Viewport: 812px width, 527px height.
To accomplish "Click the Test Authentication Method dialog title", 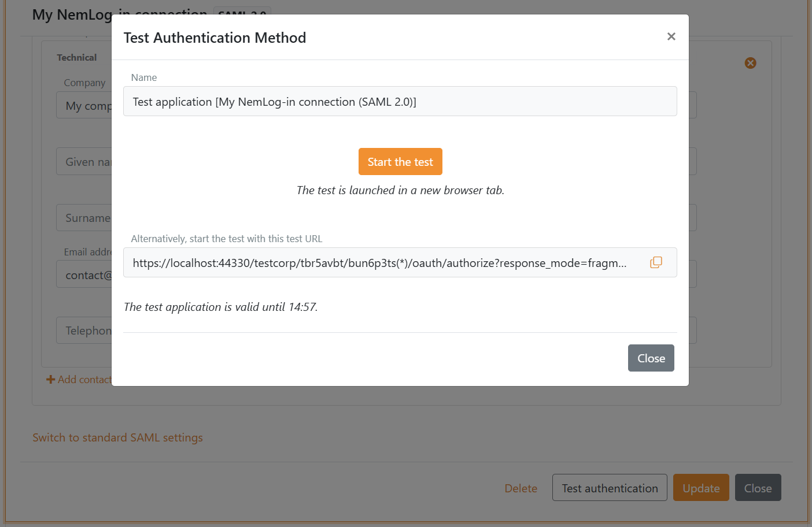I will (x=215, y=38).
